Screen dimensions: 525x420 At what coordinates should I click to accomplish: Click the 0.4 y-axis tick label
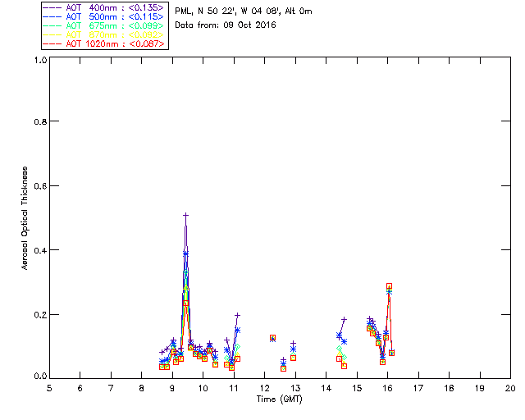click(x=40, y=250)
